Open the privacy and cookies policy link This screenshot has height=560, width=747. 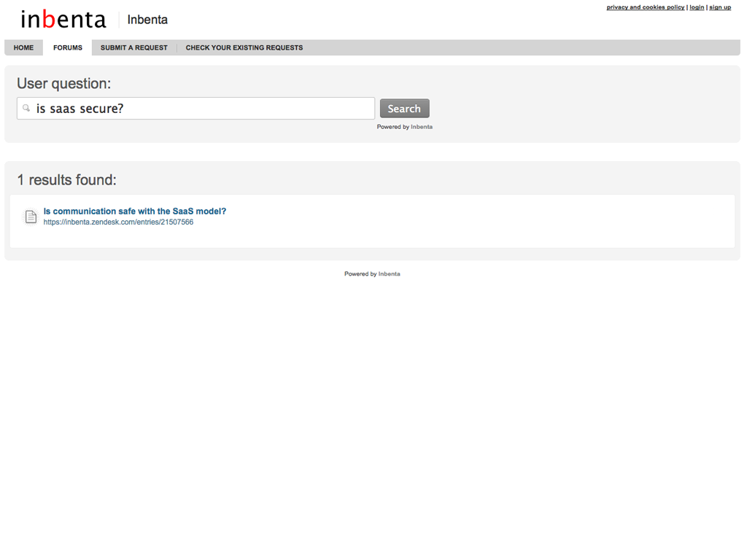tap(645, 7)
